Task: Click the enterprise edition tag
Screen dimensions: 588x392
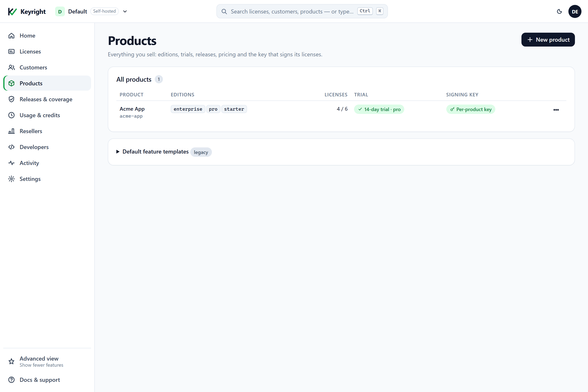Action: 188,109
